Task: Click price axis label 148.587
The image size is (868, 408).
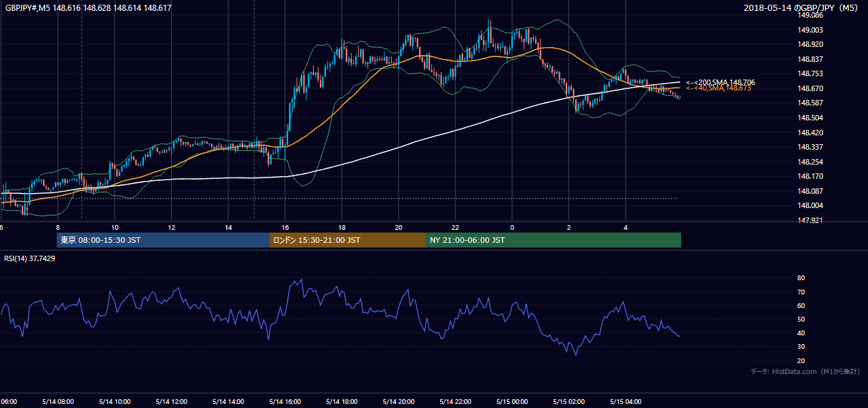Action: [x=810, y=103]
